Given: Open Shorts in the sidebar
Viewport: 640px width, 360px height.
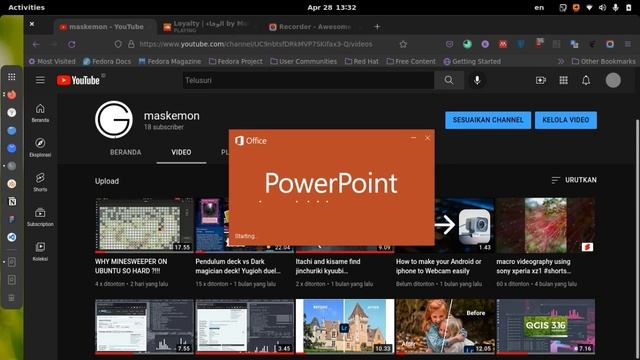Looking at the screenshot, I should (40, 182).
